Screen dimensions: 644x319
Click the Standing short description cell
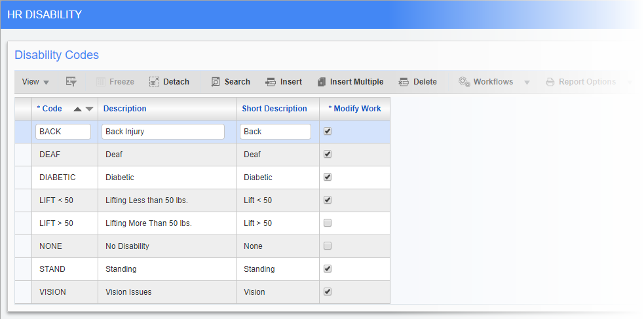(278, 269)
